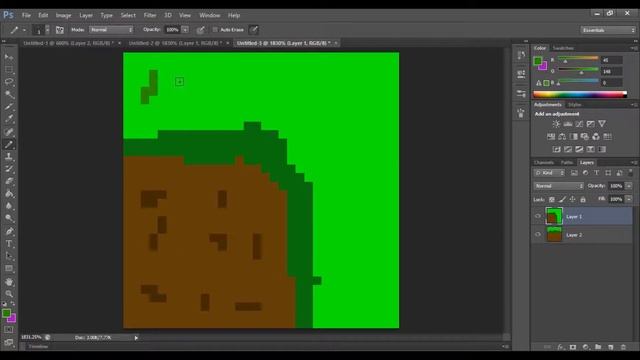The image size is (640, 360).
Task: Toggle lock position
Action: click(x=572, y=199)
